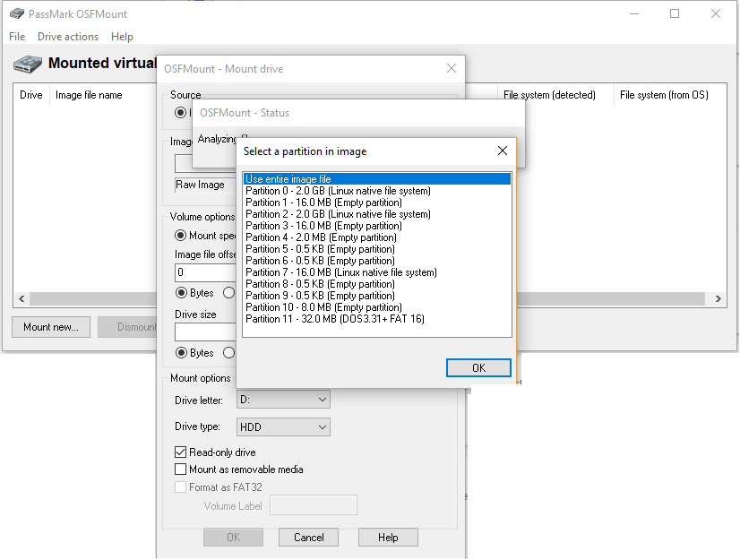Select the Source radio button
Screen dimensions: 740x560
[x=180, y=112]
